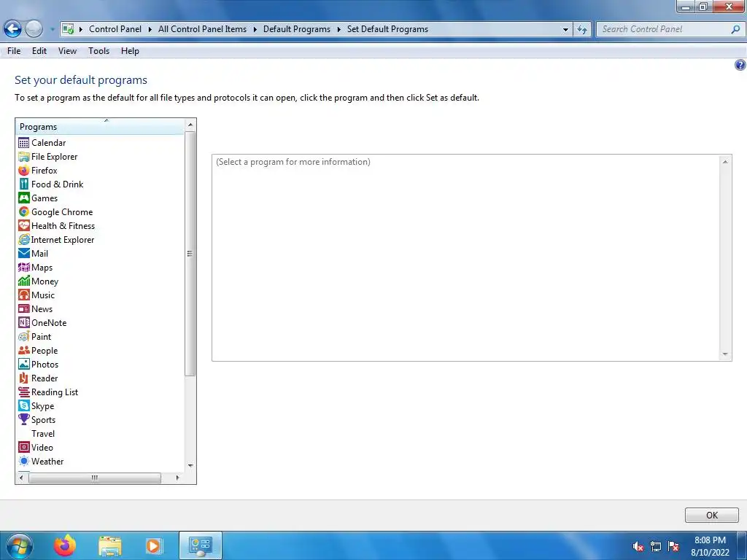Choose the Video icon
This screenshot has width=747, height=560.
point(23,448)
